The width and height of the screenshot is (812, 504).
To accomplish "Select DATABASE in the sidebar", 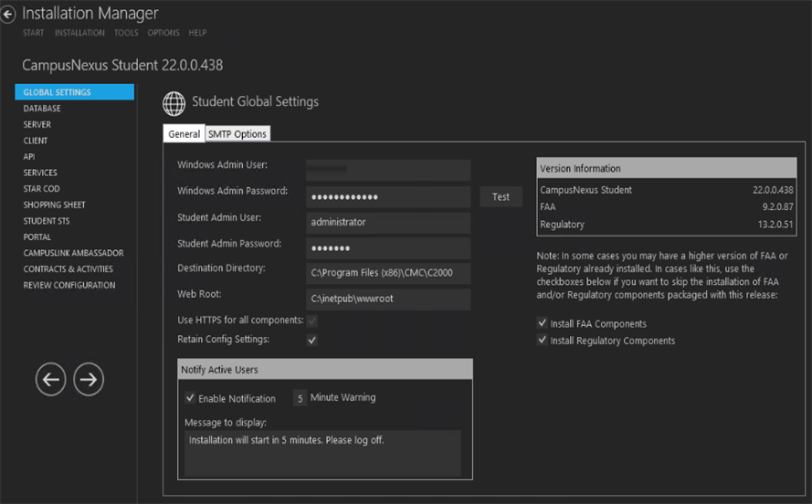I will tap(42, 108).
